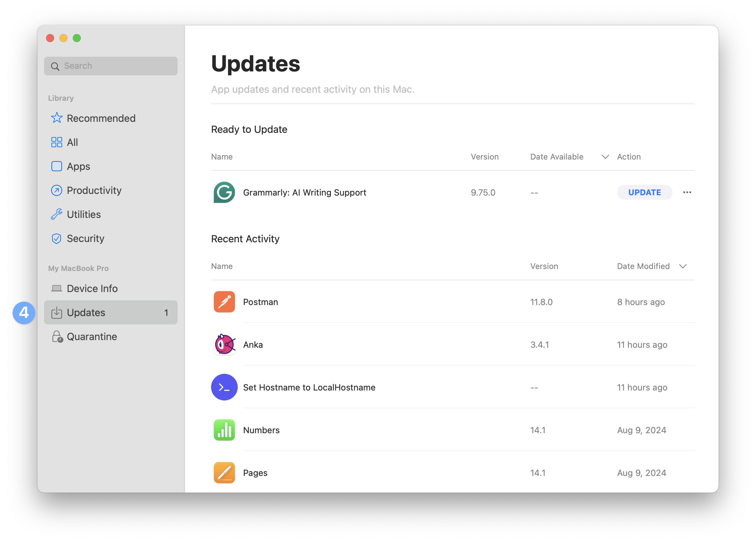
Task: Click into the Search field
Action: 117,66
